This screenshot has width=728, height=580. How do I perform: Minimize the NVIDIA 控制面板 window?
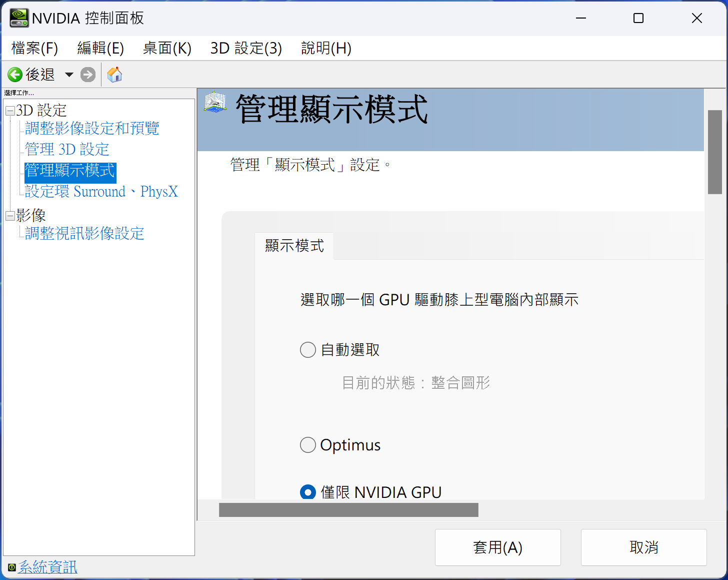click(x=581, y=18)
